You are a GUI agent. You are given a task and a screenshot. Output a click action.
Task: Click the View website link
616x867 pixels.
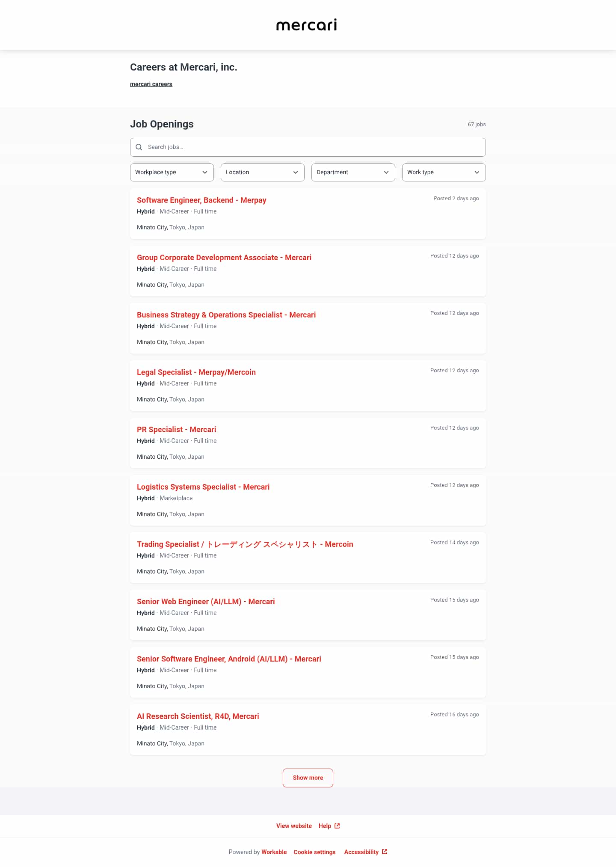pyautogui.click(x=294, y=826)
